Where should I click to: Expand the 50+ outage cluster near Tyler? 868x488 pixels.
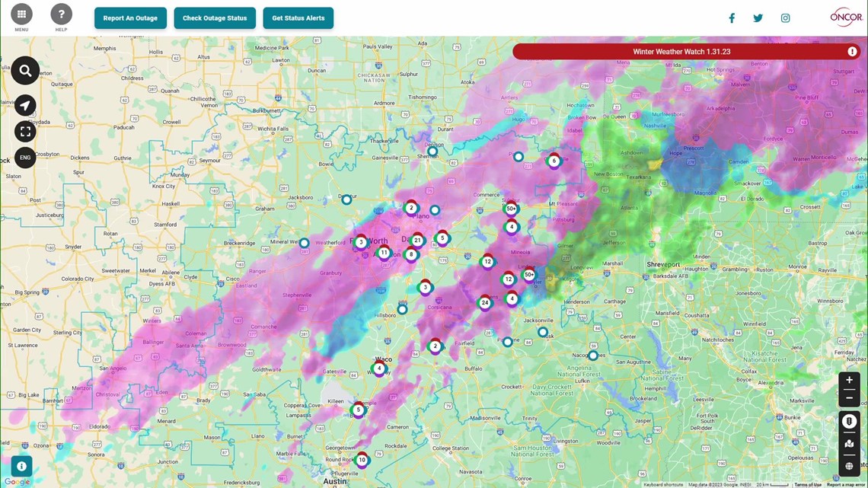pyautogui.click(x=528, y=275)
